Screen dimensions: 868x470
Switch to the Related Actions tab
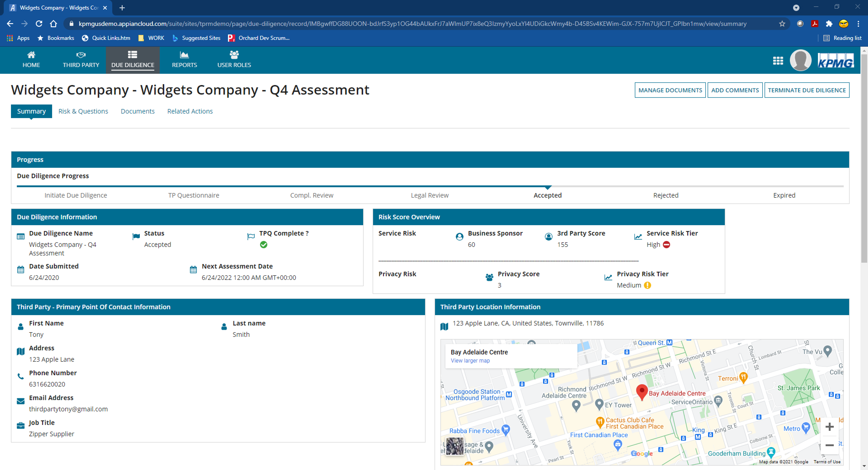[190, 111]
